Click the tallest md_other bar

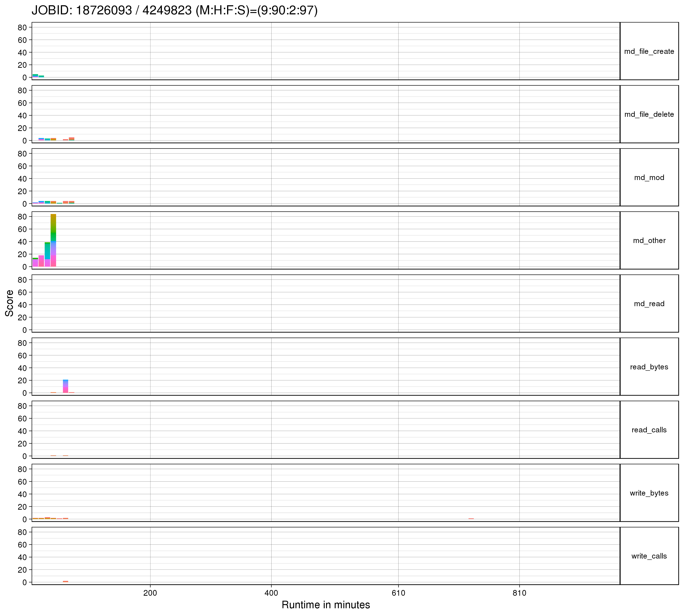coord(53,240)
